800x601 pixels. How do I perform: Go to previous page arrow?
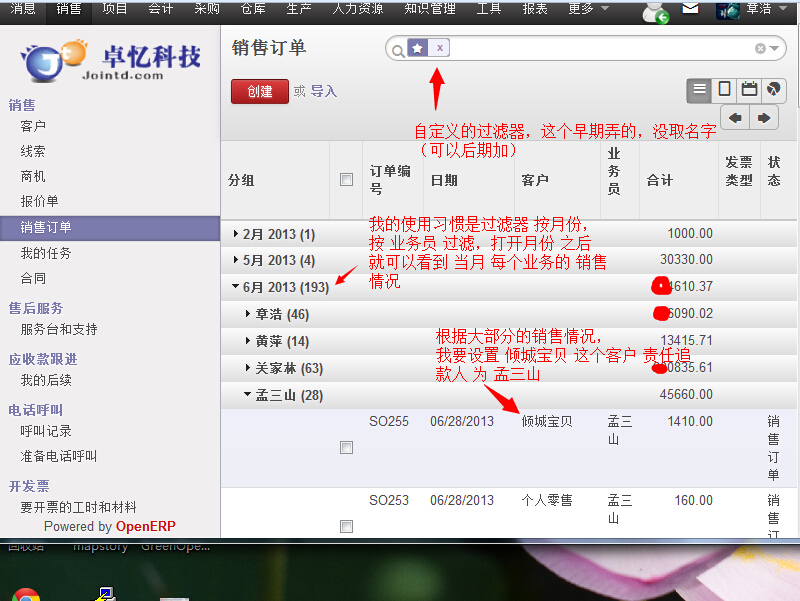735,118
